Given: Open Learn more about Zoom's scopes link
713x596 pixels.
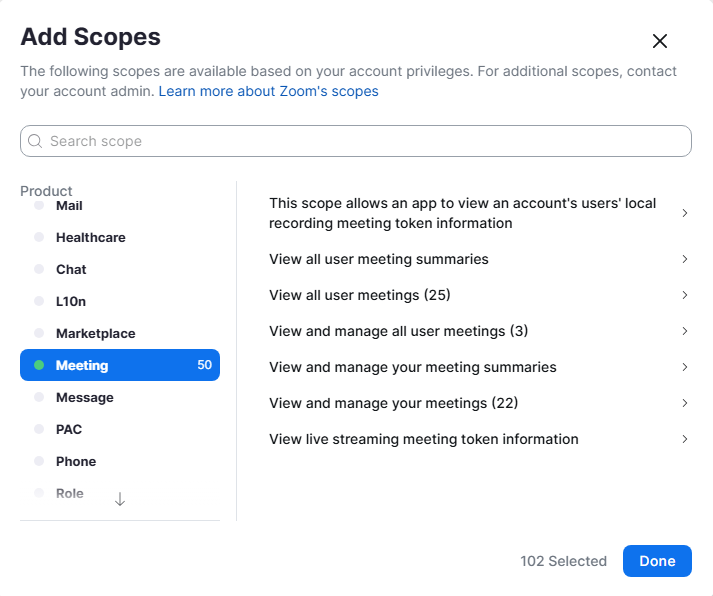Looking at the screenshot, I should pyautogui.click(x=268, y=91).
